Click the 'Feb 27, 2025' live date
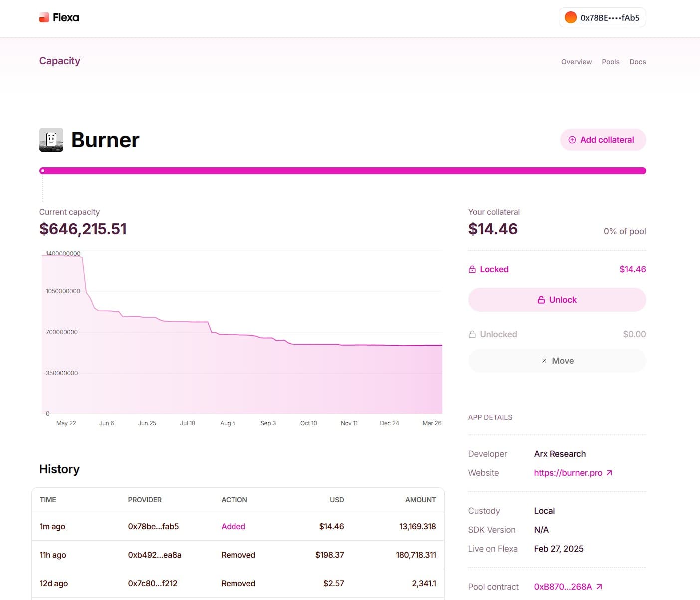 [559, 549]
